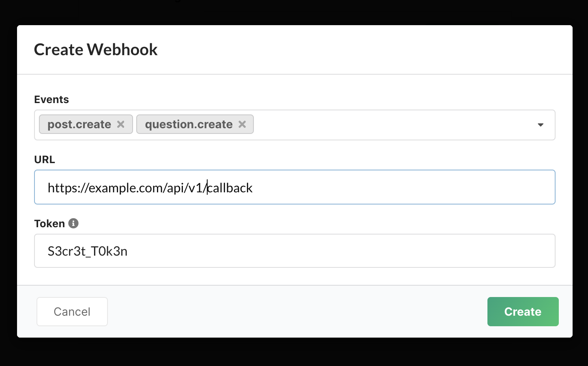Viewport: 588px width, 366px height.
Task: Focus the URL input field
Action: (294, 187)
